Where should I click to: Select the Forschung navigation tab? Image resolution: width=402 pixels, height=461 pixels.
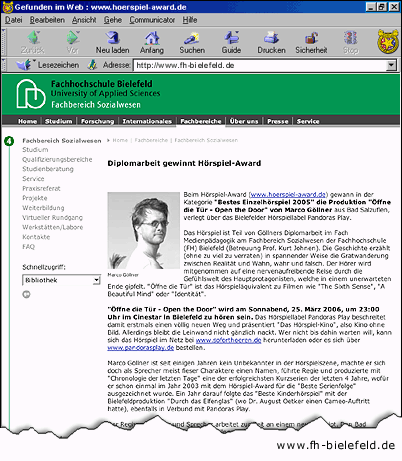tap(97, 121)
